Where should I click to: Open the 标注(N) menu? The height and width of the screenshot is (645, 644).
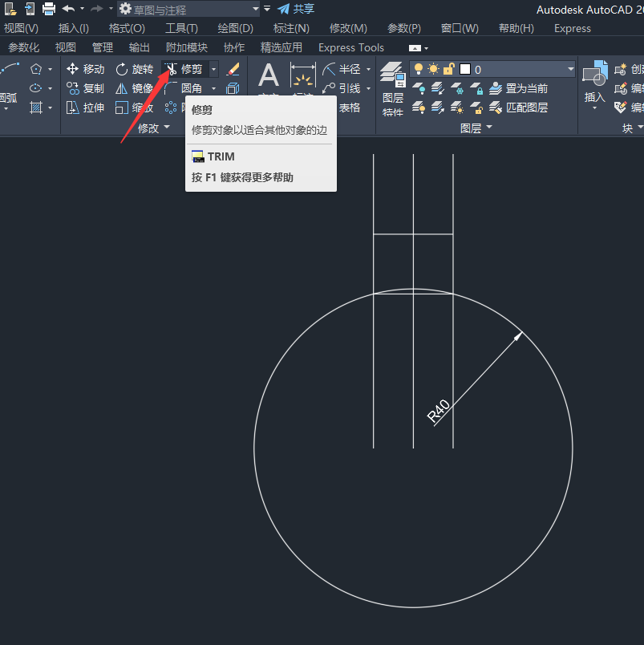291,28
